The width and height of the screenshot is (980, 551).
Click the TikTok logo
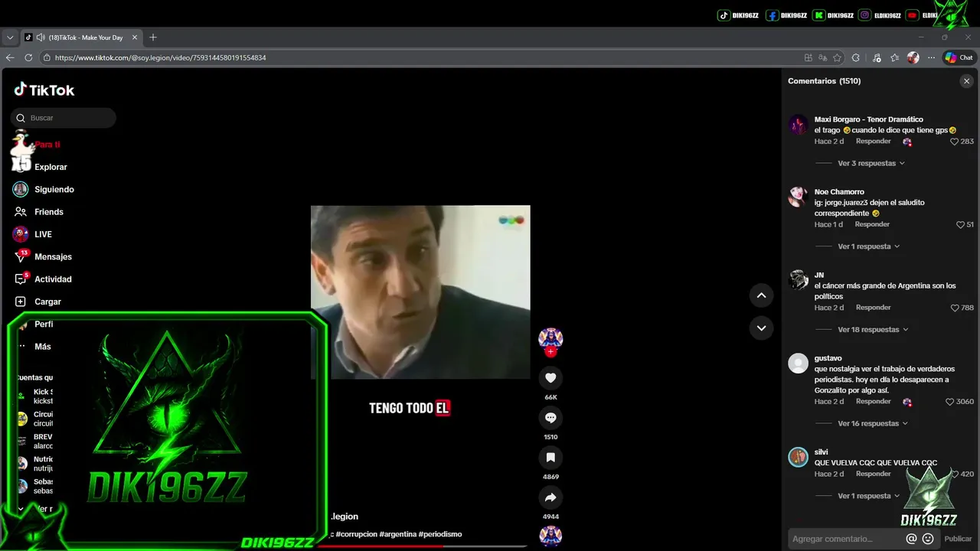pyautogui.click(x=44, y=90)
